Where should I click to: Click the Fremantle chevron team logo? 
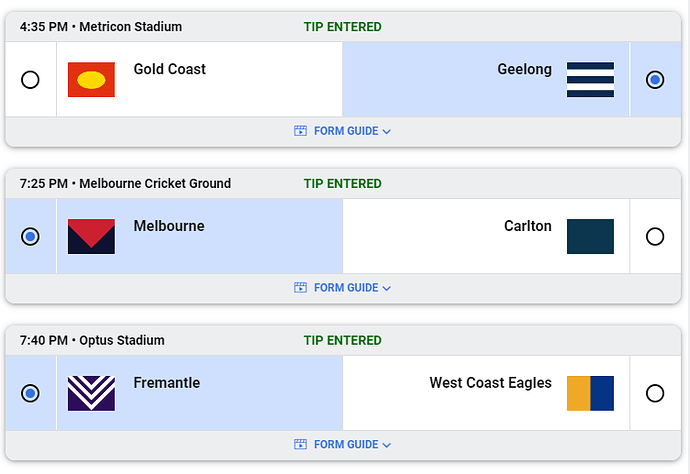tap(91, 393)
